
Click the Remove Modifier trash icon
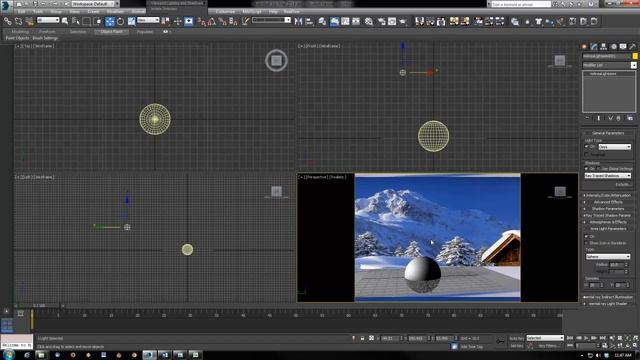pos(619,118)
